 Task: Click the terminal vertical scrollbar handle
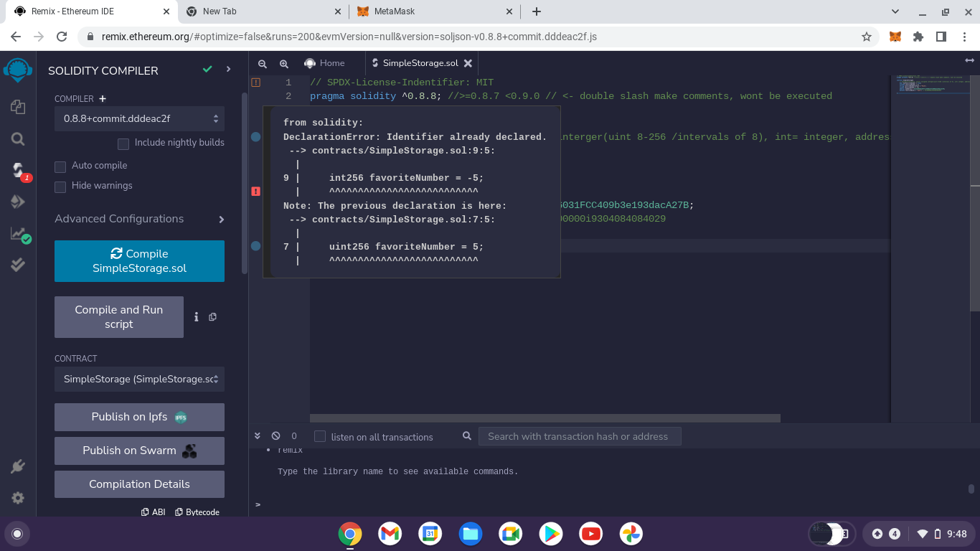coord(971,489)
